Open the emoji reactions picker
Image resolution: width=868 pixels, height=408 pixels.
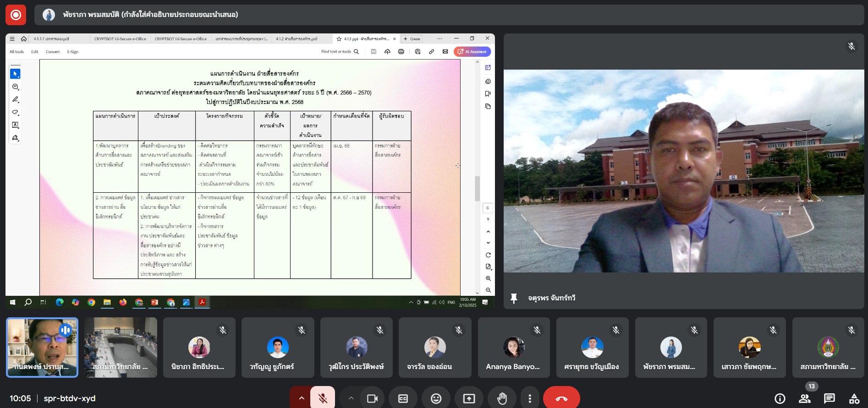click(x=436, y=398)
